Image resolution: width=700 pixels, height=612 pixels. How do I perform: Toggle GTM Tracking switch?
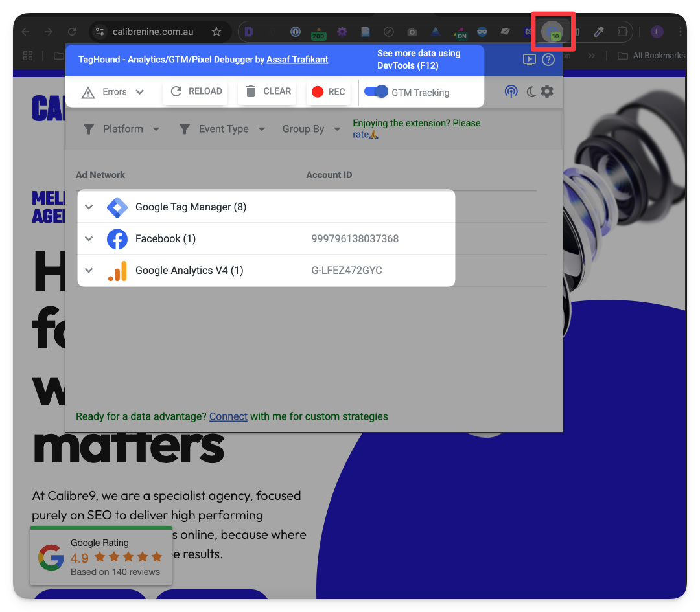(376, 92)
